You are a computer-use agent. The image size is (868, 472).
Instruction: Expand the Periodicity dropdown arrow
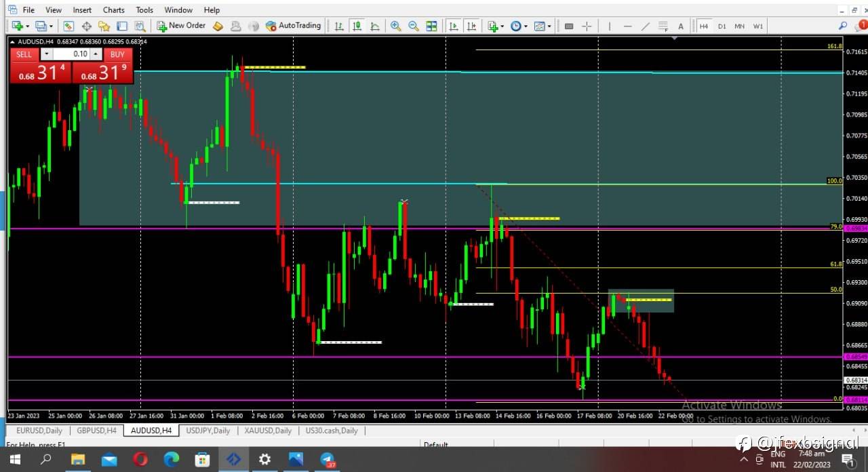pyautogui.click(x=526, y=26)
